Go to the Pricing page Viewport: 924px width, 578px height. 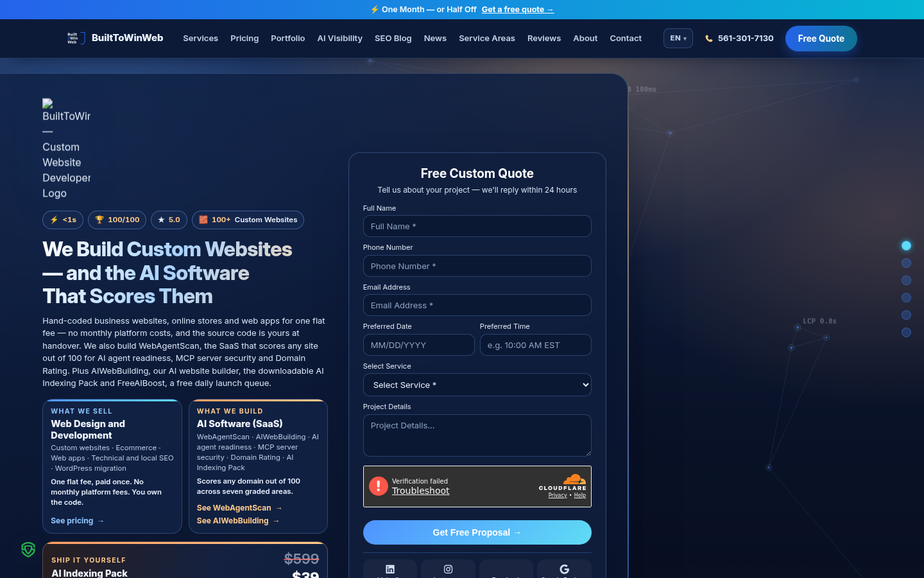[244, 39]
